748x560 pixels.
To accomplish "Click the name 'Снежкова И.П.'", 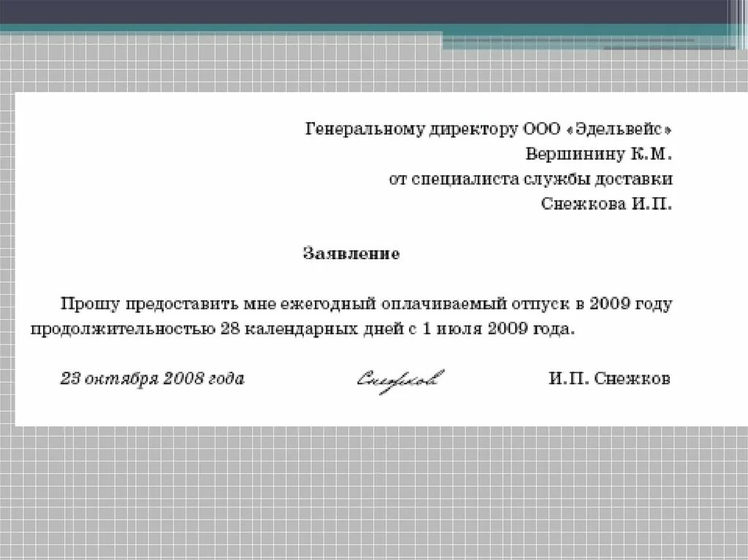I will (606, 204).
